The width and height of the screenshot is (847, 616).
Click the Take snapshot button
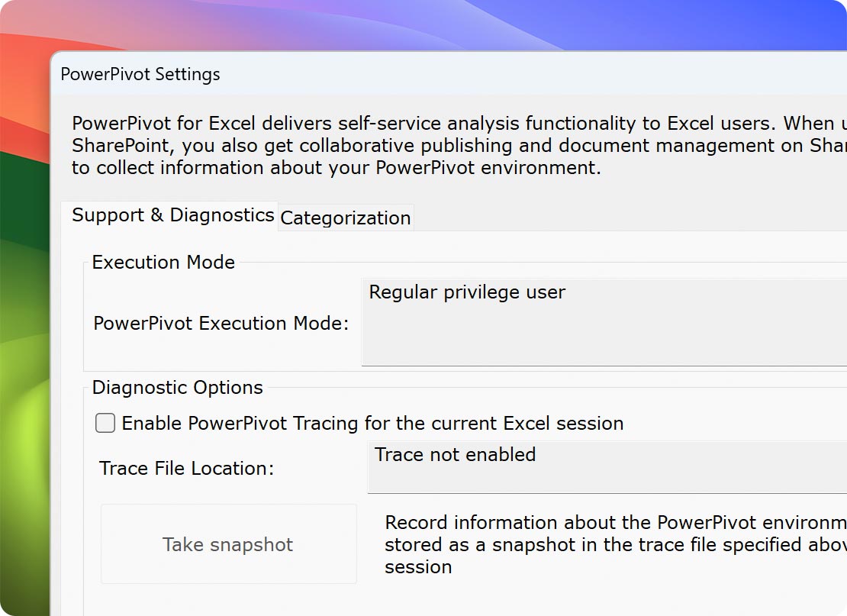pos(227,543)
